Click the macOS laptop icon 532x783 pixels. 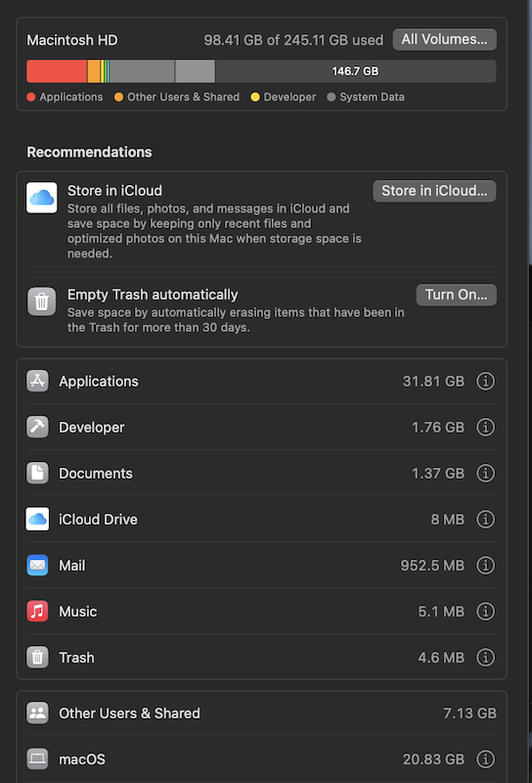(37, 760)
